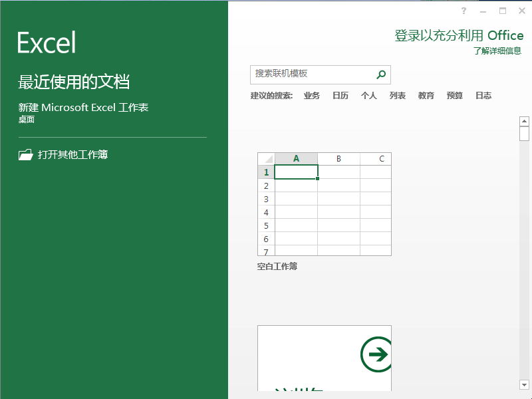532x399 pixels.
Task: Open the 列表 suggested search
Action: point(397,95)
